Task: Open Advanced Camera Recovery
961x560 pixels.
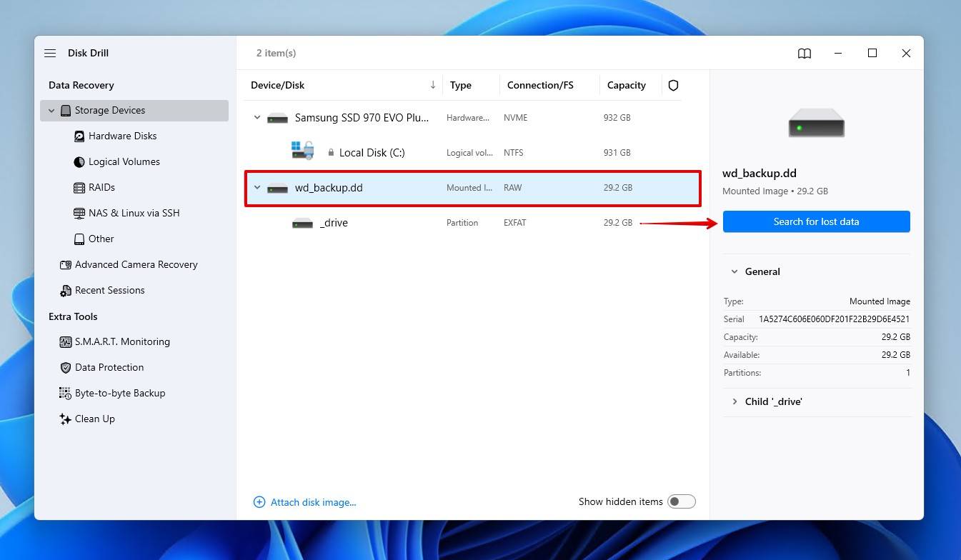Action: [x=136, y=264]
